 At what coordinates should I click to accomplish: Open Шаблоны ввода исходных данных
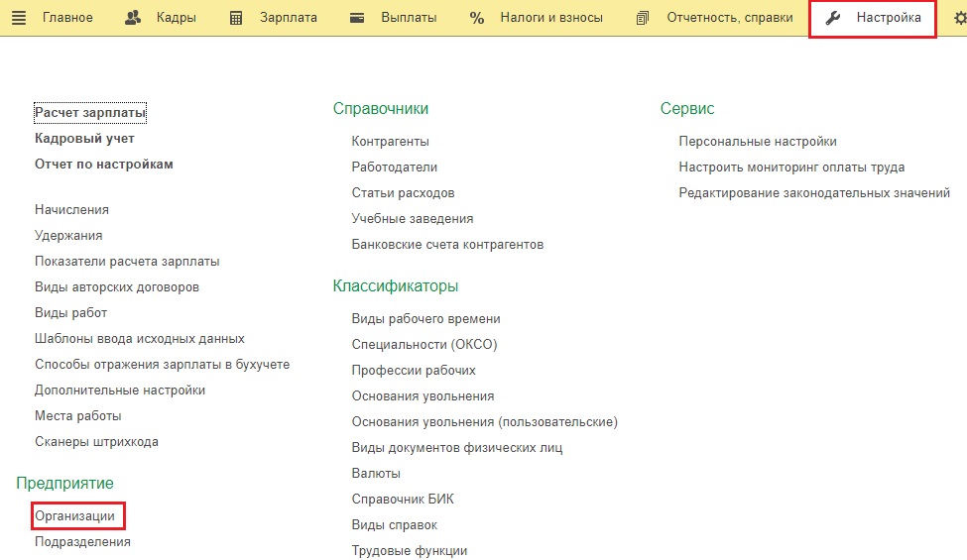[140, 339]
